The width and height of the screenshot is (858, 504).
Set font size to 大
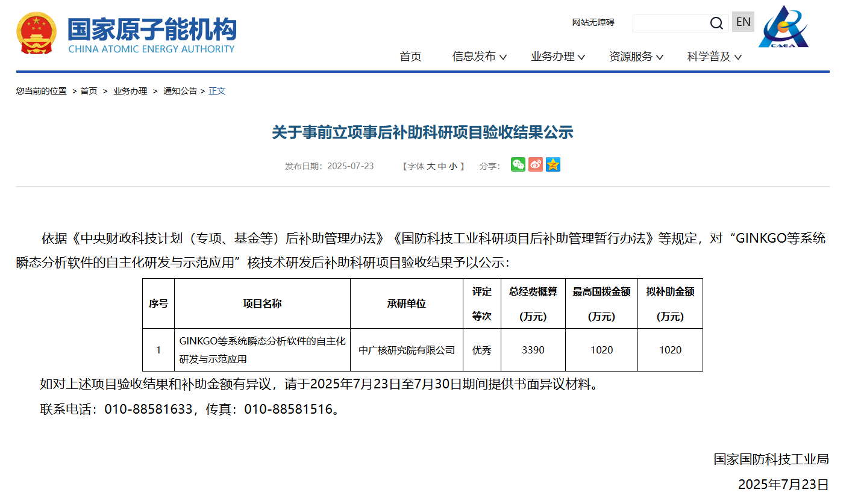(431, 166)
